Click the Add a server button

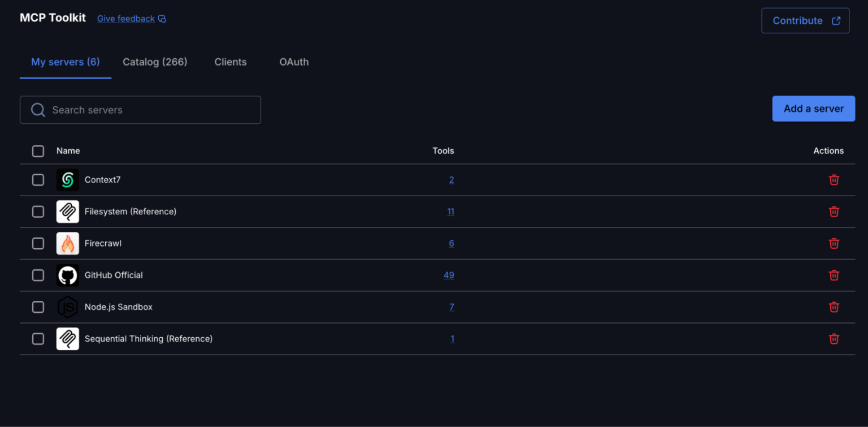point(813,109)
